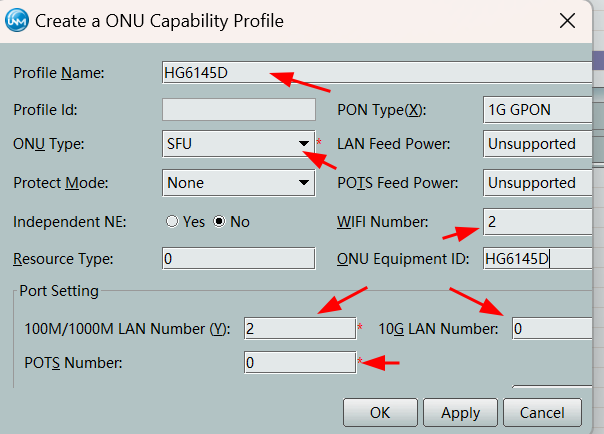Click the POTS Number label
The image size is (604, 434).
coord(73,363)
